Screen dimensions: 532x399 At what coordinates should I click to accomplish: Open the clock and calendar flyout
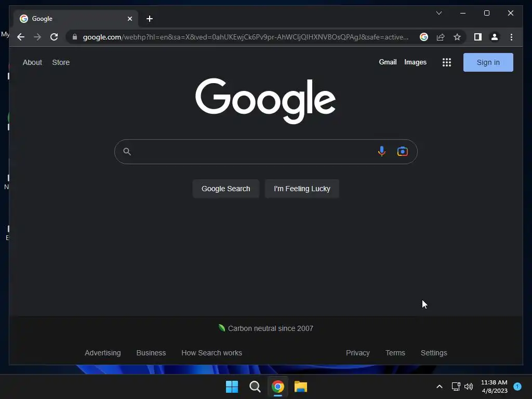(495, 387)
